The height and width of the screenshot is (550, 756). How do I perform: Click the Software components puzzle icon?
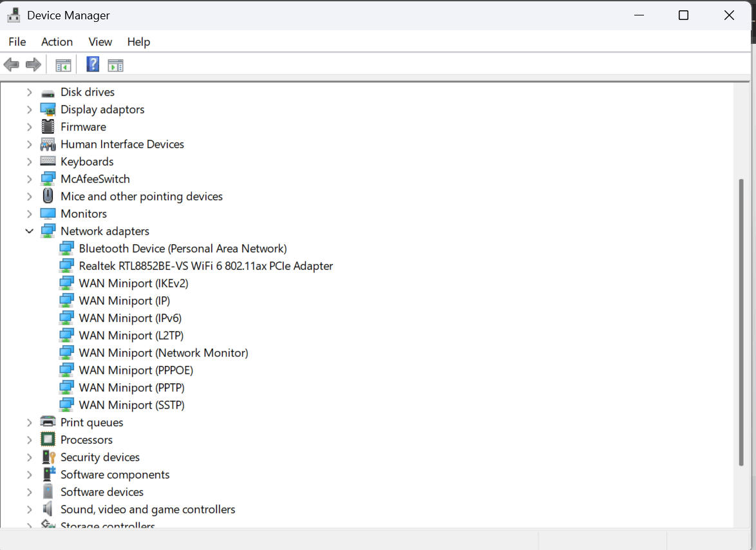[48, 474]
